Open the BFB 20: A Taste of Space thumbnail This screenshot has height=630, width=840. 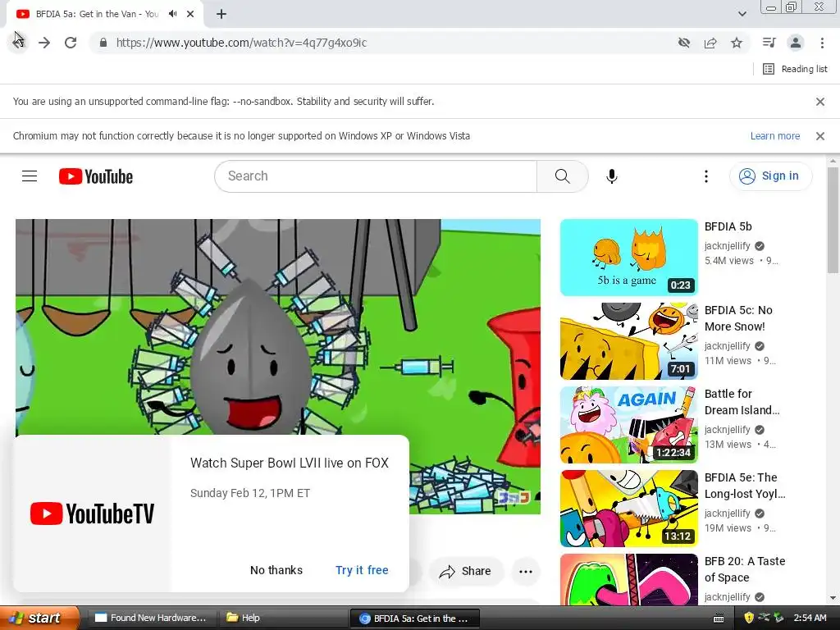tap(629, 580)
